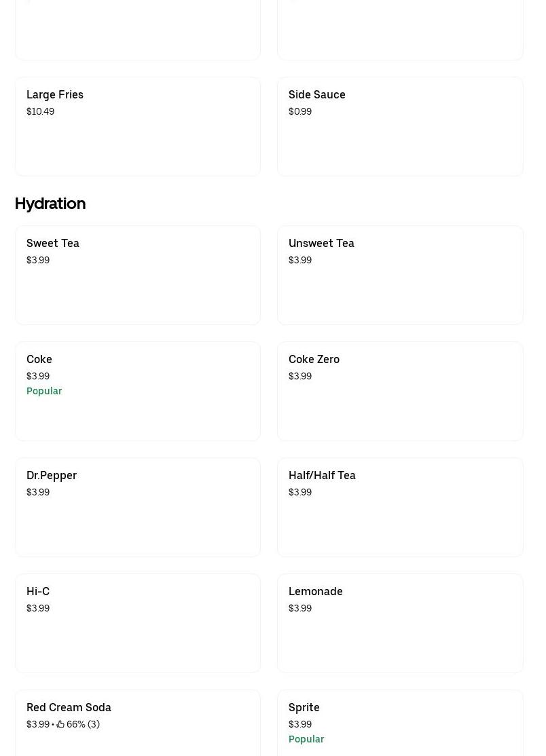This screenshot has width=546, height=756.
Task: Click the 66% (3) rating text
Action: coord(83,724)
